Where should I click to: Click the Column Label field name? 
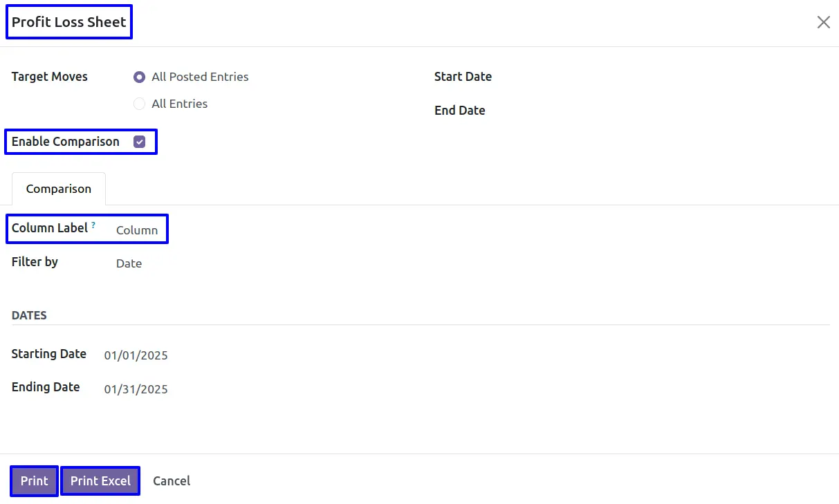tap(50, 228)
